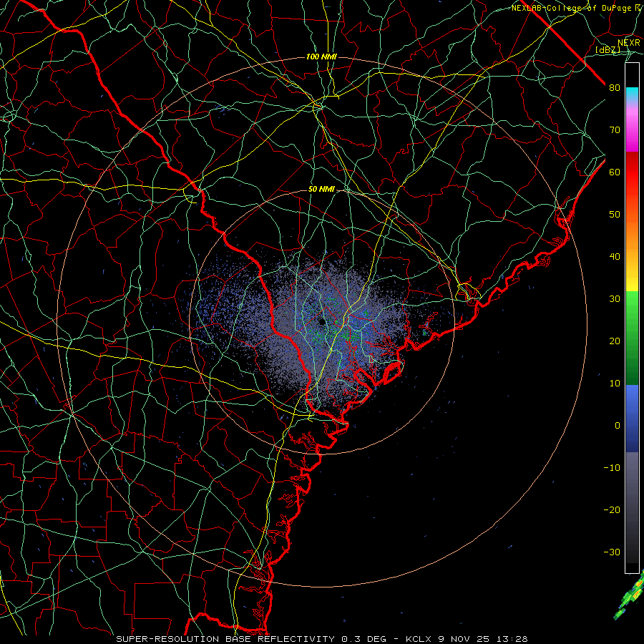Click the 0 value on the dBZ scale

(618, 426)
